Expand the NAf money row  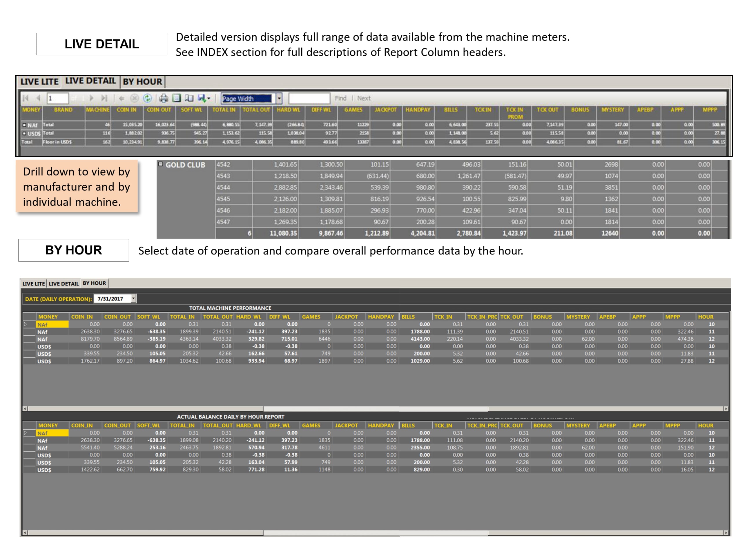click(x=24, y=125)
